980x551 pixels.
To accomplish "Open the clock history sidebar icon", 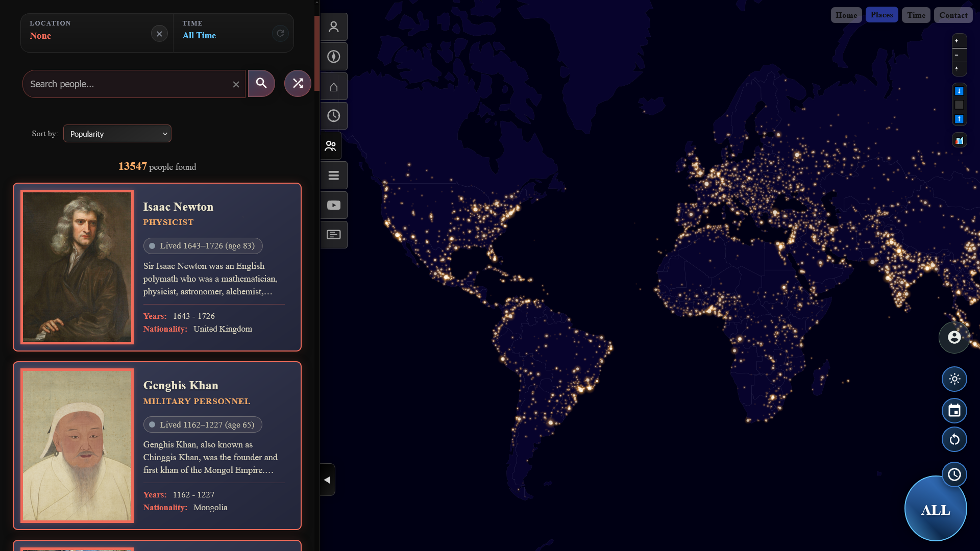I will (334, 116).
